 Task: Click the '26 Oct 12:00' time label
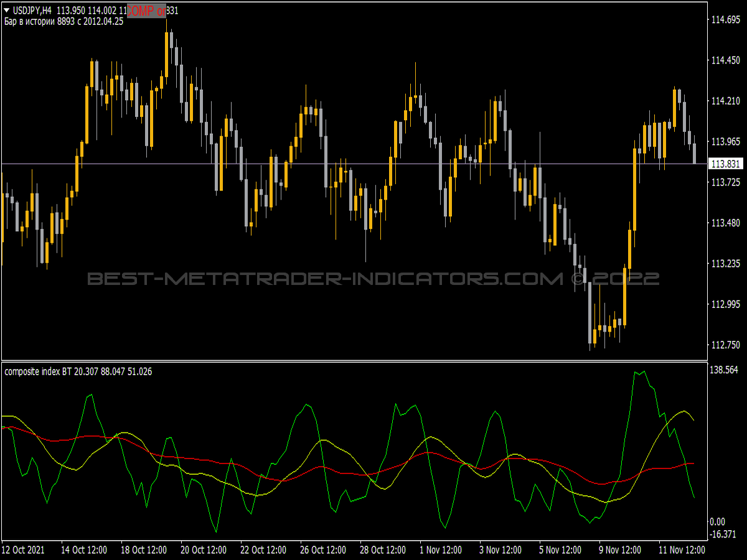pos(323,550)
